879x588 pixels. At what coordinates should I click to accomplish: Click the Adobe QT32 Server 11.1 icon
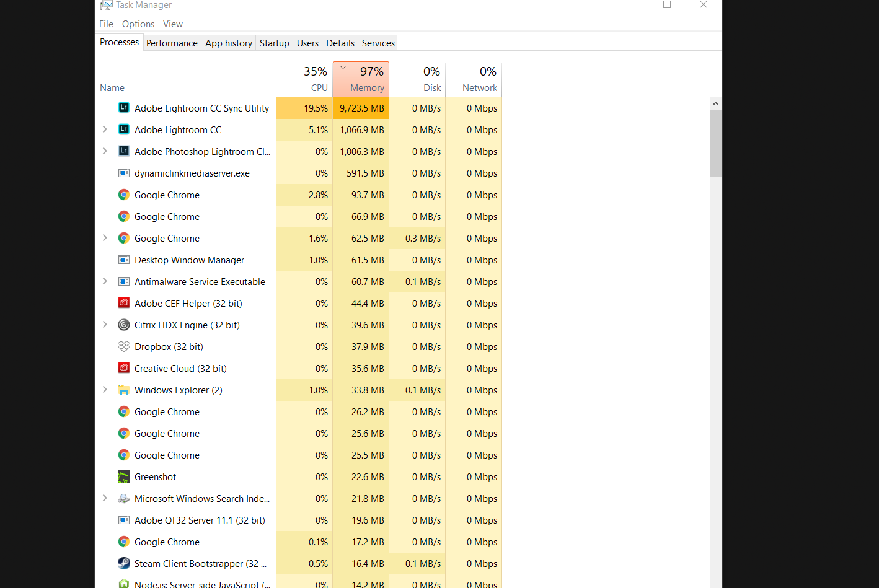click(x=124, y=520)
